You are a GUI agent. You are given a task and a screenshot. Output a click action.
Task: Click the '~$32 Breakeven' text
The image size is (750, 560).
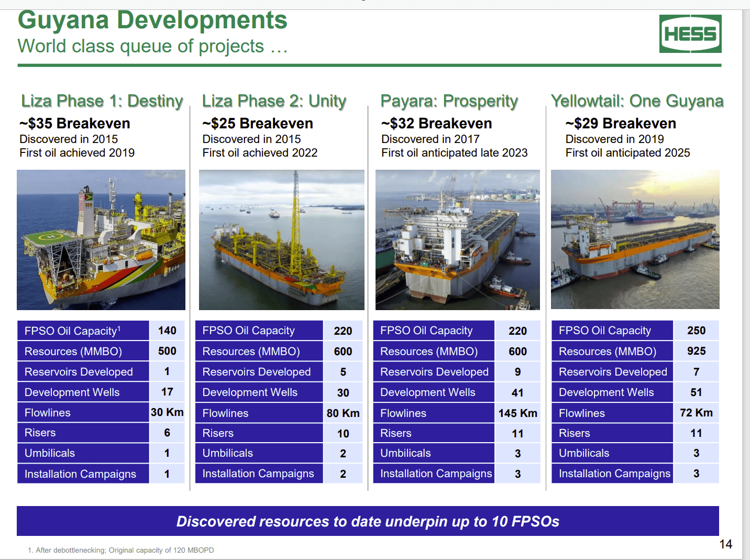(x=437, y=124)
